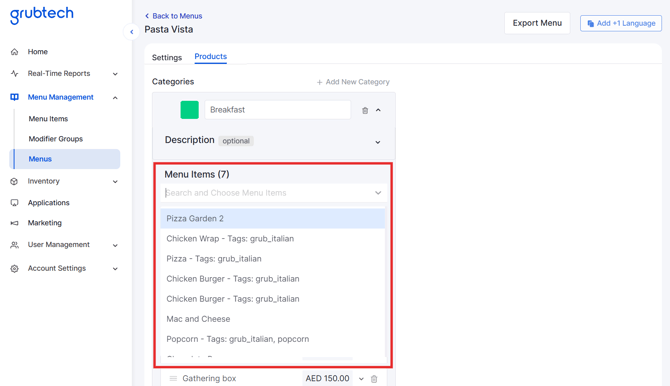The height and width of the screenshot is (386, 670).
Task: Delete the Breakfast category via trash icon
Action: coord(365,110)
